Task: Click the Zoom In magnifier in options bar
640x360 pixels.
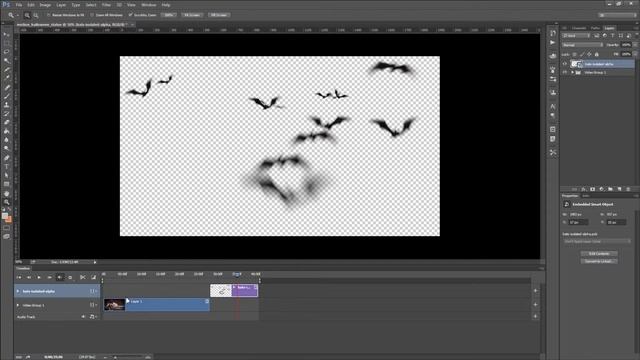Action: click(x=27, y=15)
